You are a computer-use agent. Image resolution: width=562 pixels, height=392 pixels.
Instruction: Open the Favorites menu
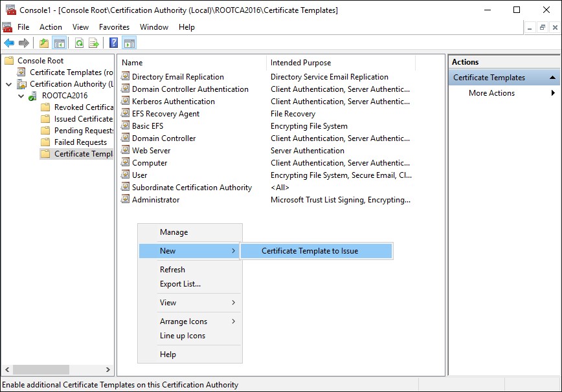114,27
